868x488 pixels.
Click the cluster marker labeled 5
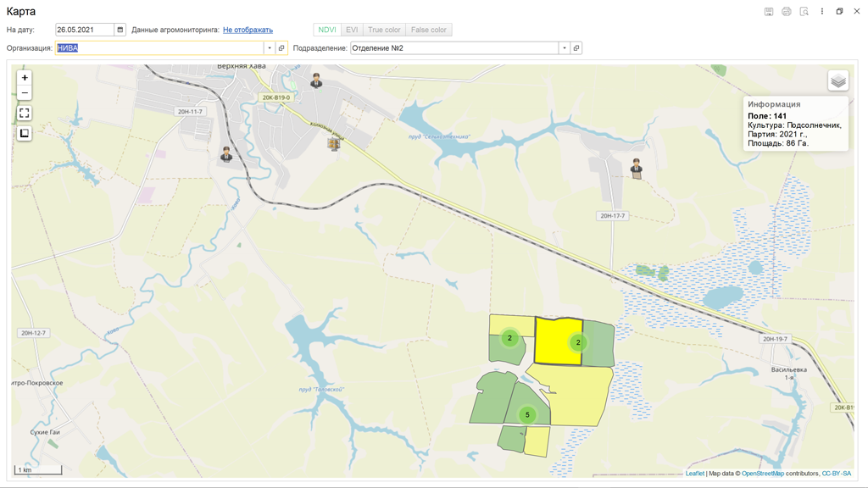pos(527,415)
